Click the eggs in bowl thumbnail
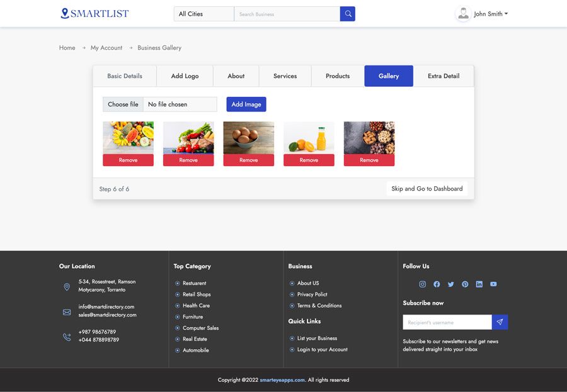Image resolution: width=567 pixels, height=392 pixels. pyautogui.click(x=249, y=138)
